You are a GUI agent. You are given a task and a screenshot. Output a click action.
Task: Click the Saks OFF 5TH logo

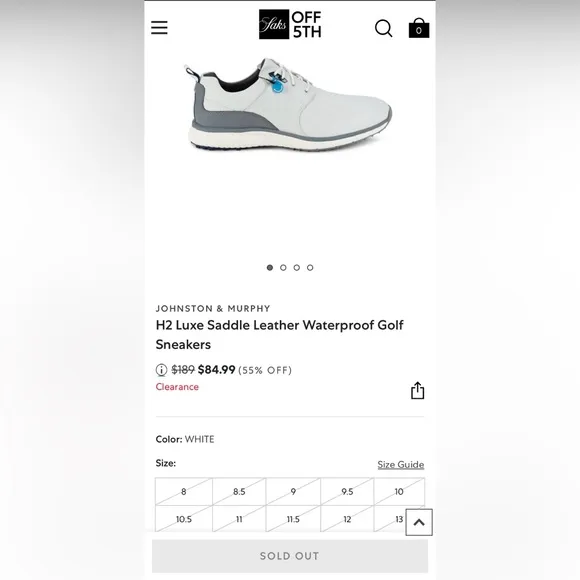290,24
